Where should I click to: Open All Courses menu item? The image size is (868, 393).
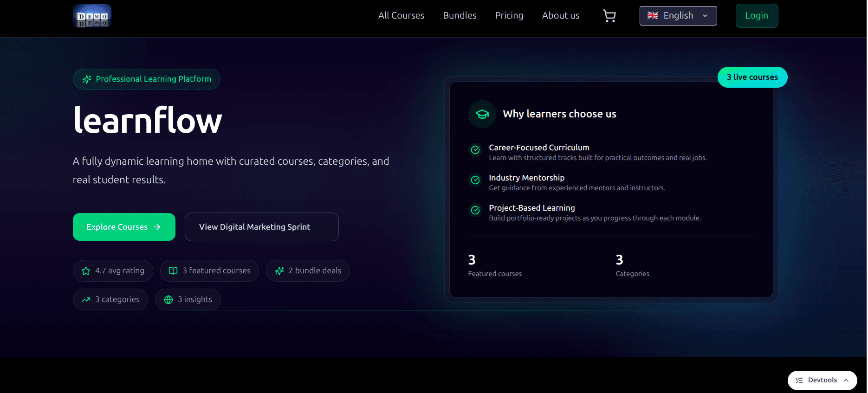coord(401,16)
